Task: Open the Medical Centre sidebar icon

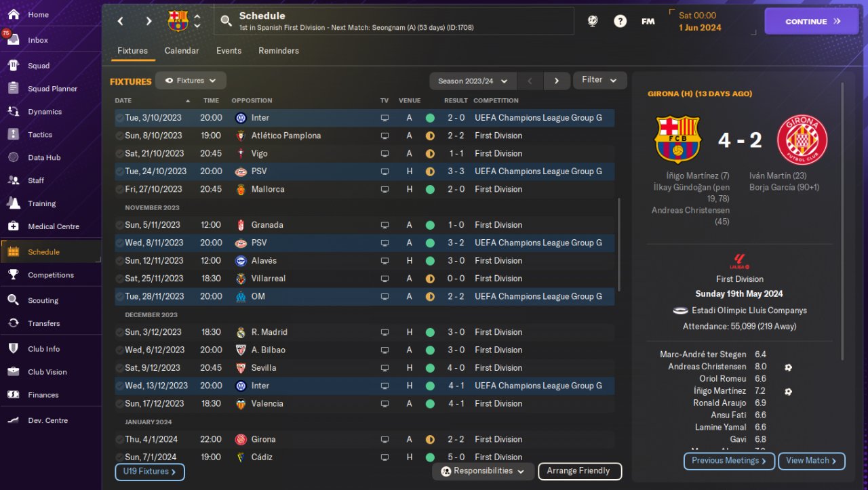Action: click(x=13, y=226)
